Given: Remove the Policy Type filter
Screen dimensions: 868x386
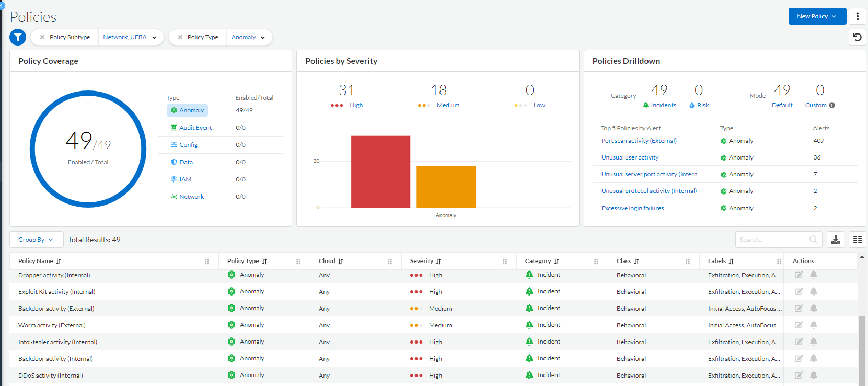Looking at the screenshot, I should tap(180, 37).
